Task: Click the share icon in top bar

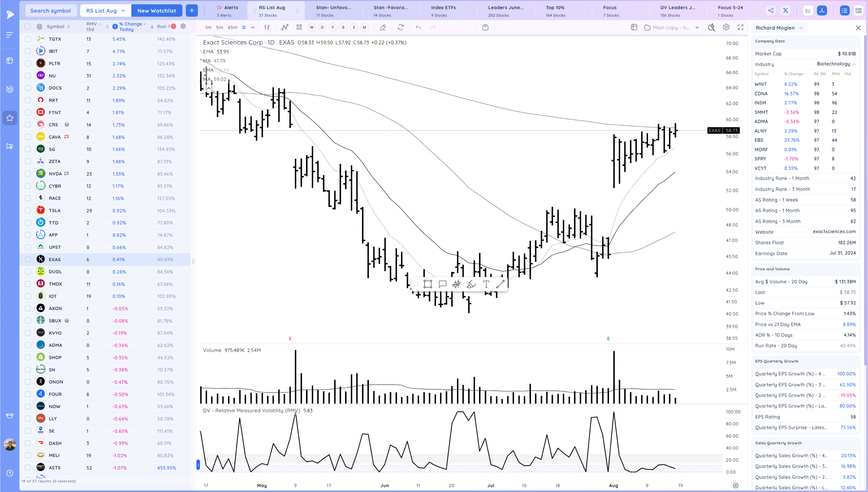Action: (771, 10)
